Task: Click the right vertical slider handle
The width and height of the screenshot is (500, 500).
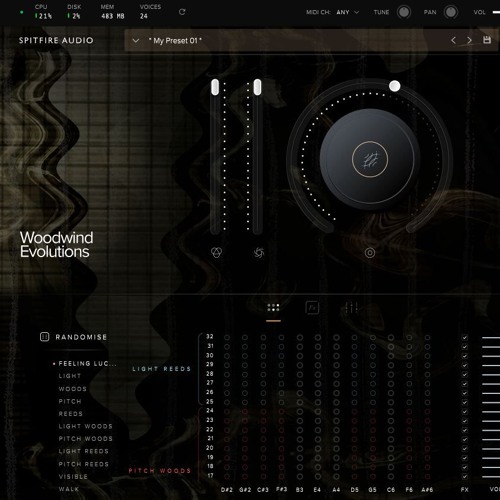Action: [x=257, y=87]
